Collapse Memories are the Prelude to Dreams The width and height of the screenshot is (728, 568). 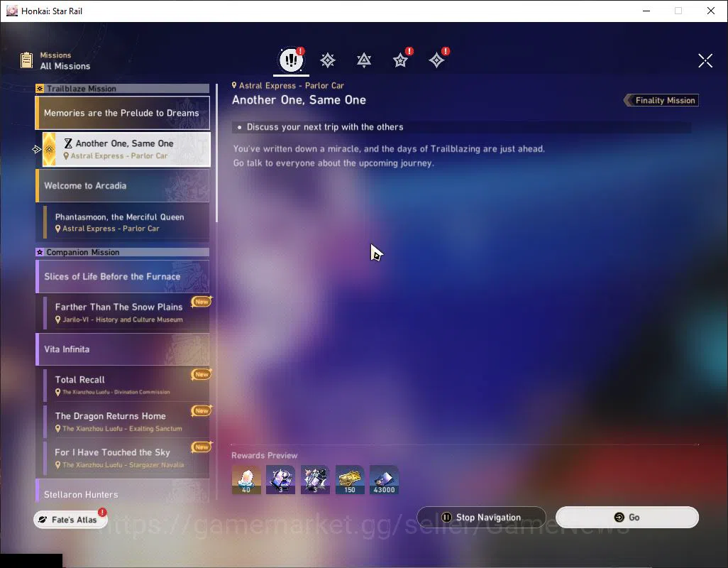[123, 113]
